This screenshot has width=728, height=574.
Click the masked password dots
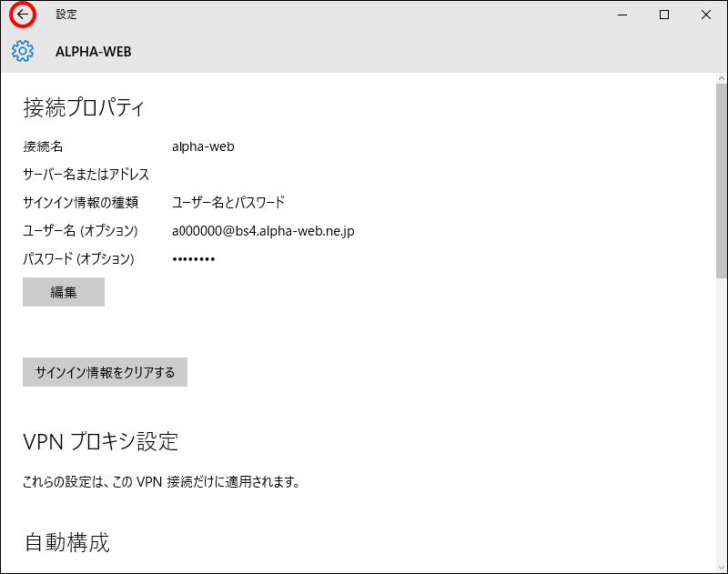coord(193,259)
